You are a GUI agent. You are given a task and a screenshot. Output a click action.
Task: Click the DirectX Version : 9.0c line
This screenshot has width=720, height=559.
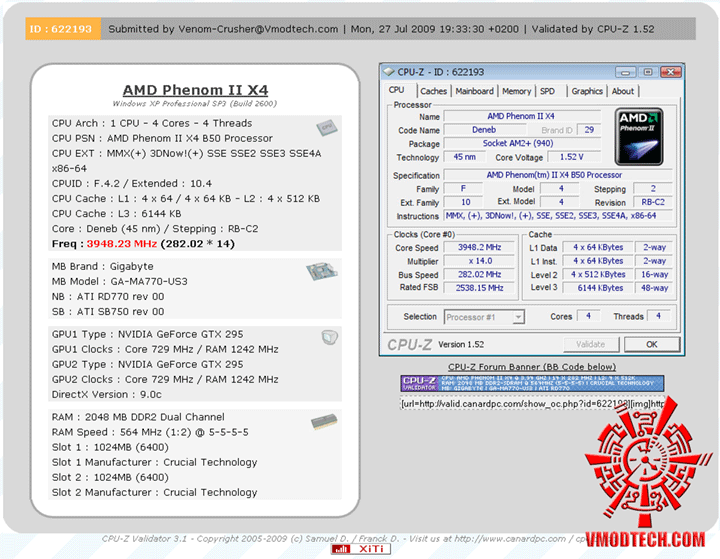(107, 394)
